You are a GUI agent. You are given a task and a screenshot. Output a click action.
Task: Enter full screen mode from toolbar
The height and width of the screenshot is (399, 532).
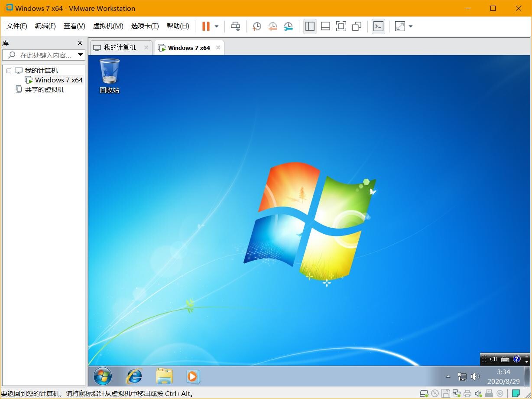341,26
